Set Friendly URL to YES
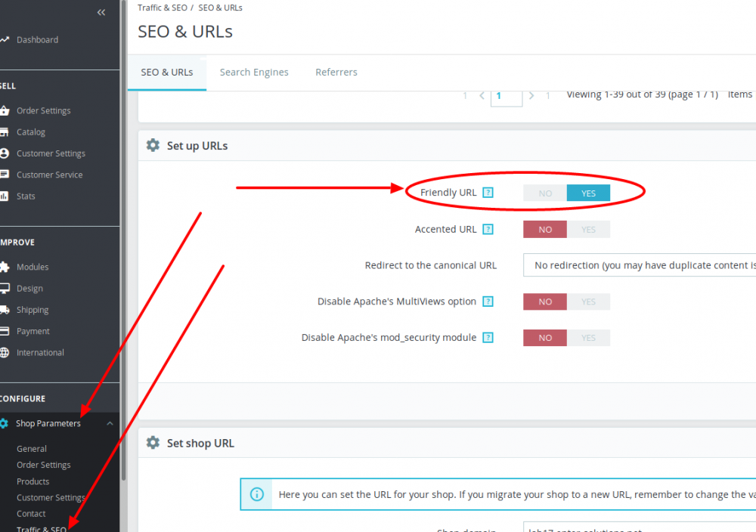The image size is (756, 532). (x=588, y=193)
